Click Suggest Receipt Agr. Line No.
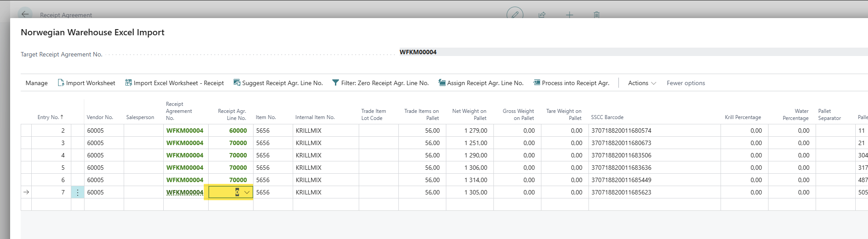This screenshot has height=239, width=868. (x=278, y=83)
